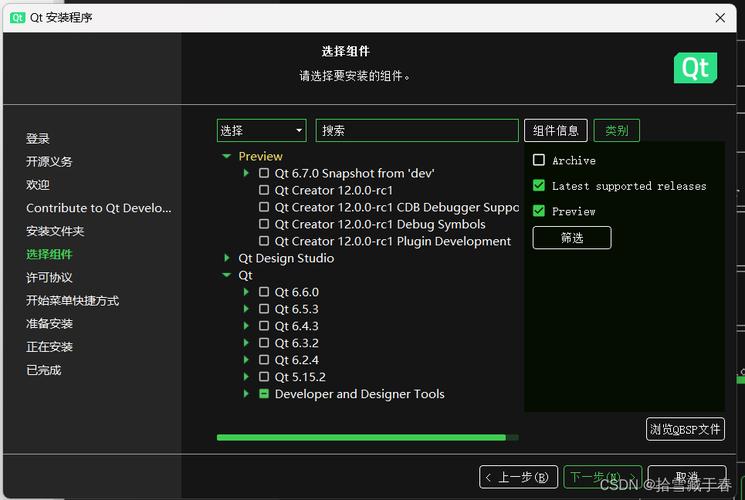Expand the Qt 6.2.4 node arrow
This screenshot has width=745, height=500.
(x=246, y=360)
